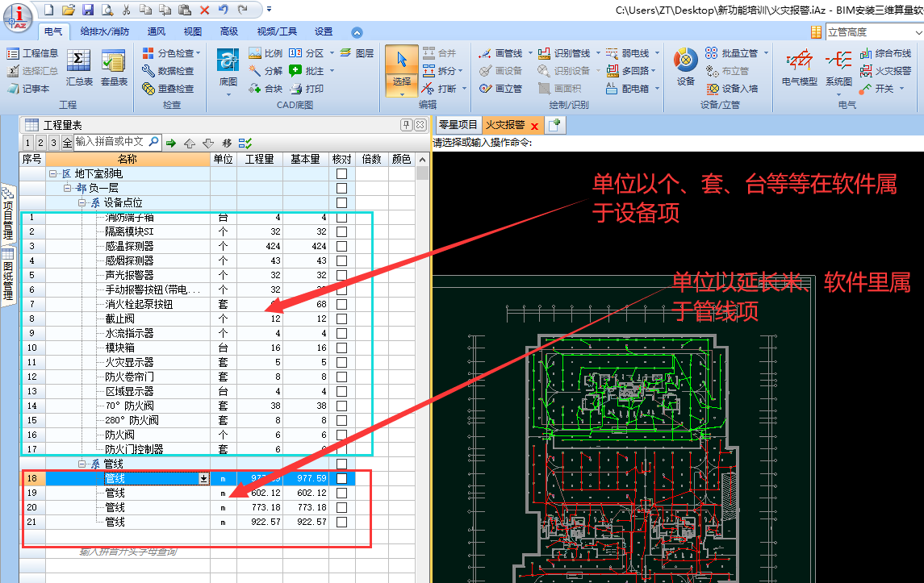Open the 汇总表 summary table
The width and height of the screenshot is (924, 583).
(78, 67)
